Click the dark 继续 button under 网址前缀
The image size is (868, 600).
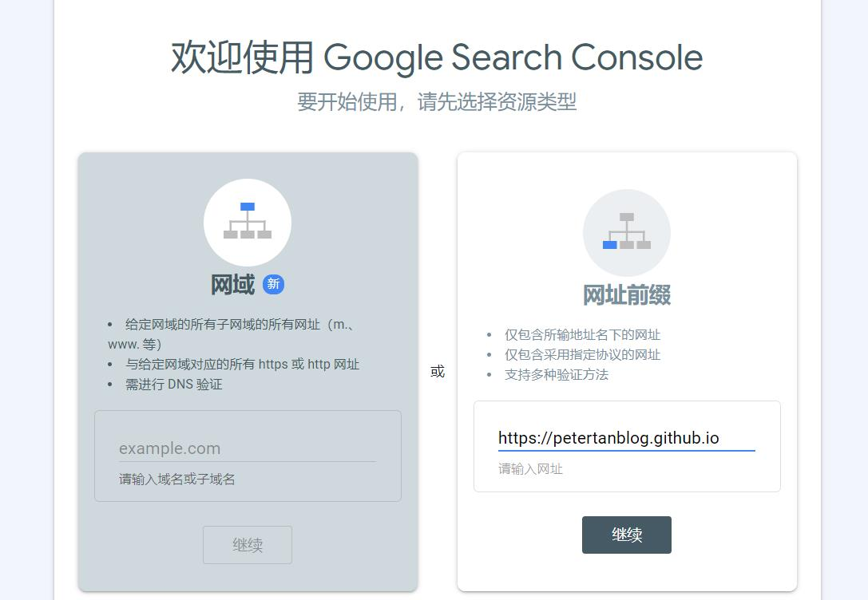tap(627, 535)
